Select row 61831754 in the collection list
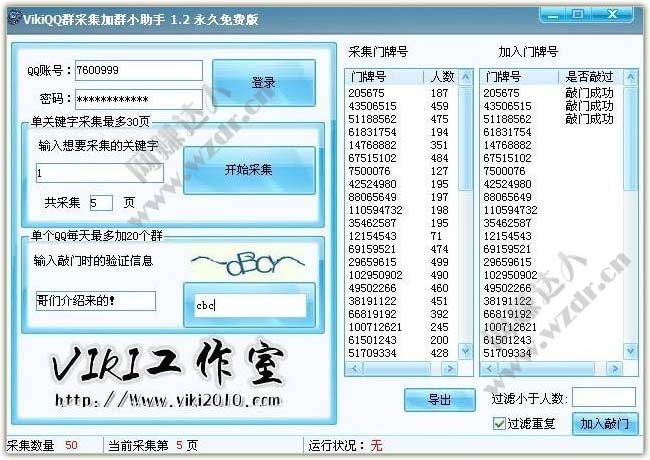 click(402, 132)
